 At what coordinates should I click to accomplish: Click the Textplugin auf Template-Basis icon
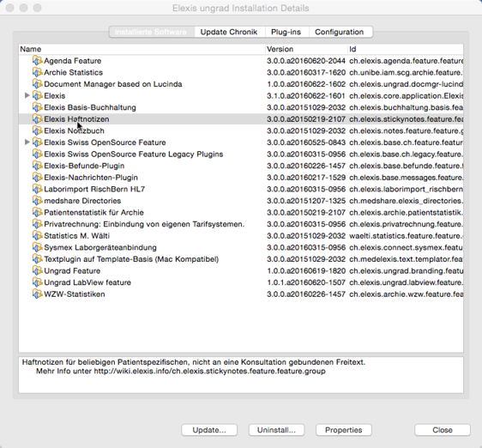coord(37,259)
